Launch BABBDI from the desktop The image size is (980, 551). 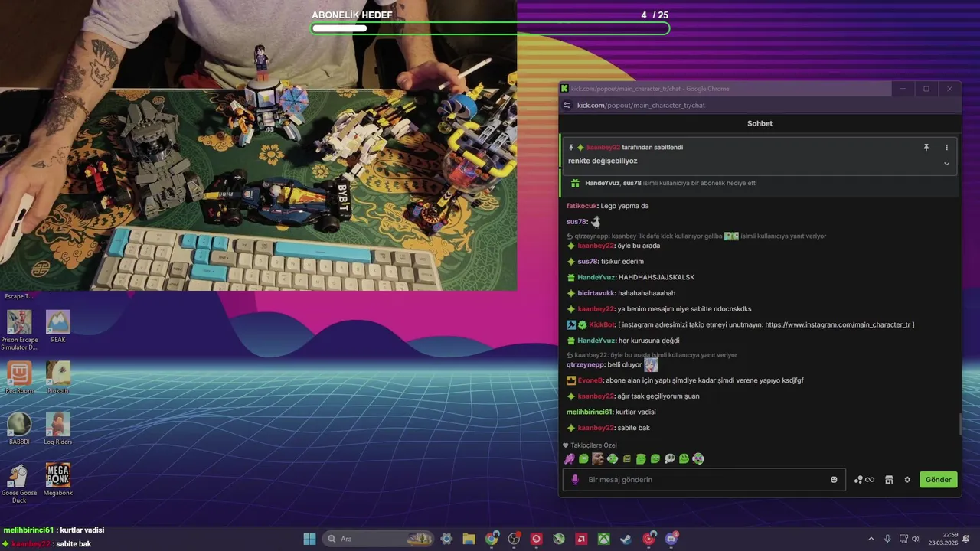pyautogui.click(x=19, y=429)
